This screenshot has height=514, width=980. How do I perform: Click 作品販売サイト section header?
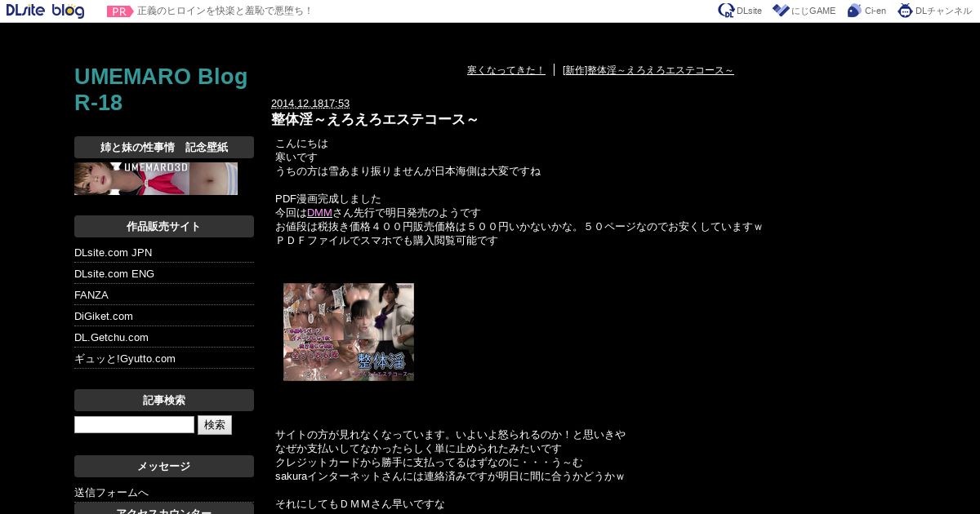(164, 227)
